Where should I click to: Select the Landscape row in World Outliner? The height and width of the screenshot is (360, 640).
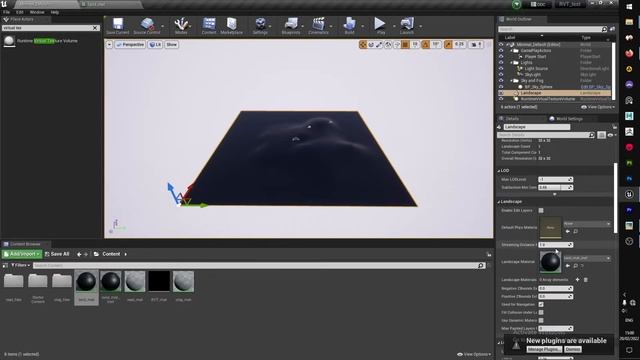tap(555, 93)
